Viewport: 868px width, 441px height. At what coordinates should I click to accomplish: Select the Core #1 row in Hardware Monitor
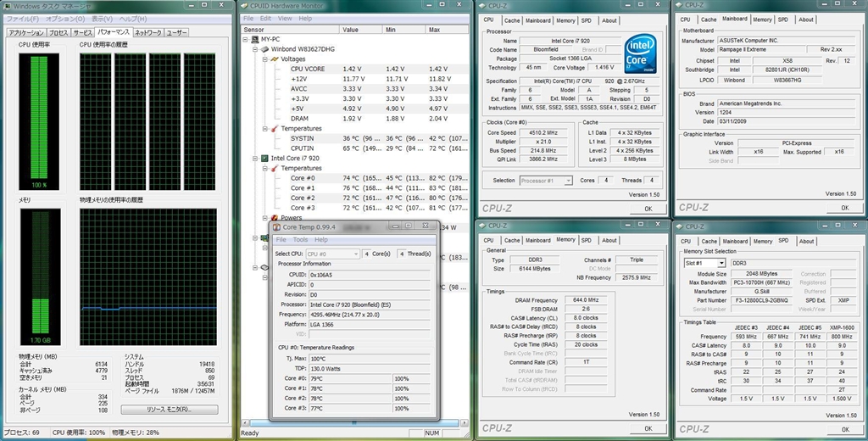coord(379,188)
